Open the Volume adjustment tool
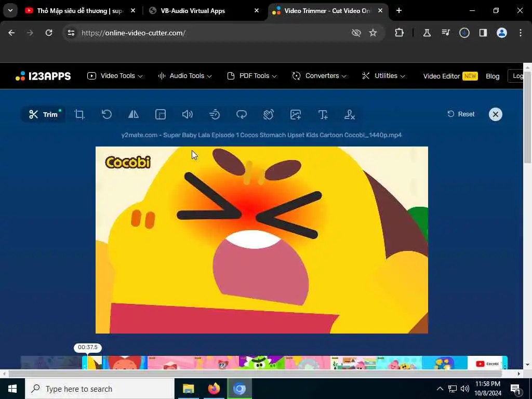The height and width of the screenshot is (399, 532). (x=187, y=114)
